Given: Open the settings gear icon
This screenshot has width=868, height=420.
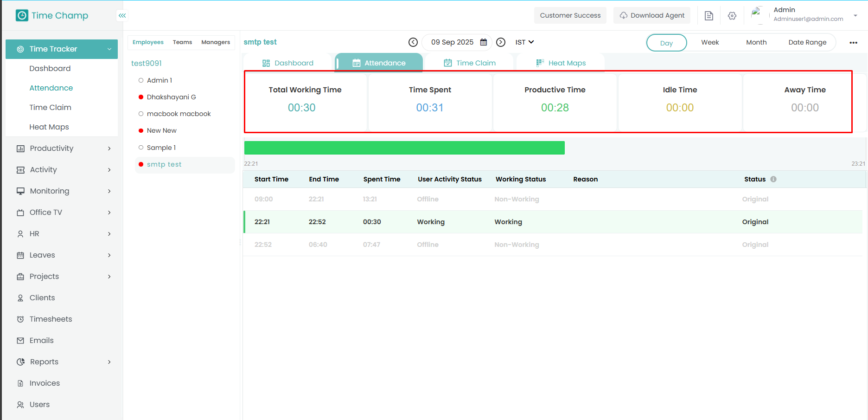Looking at the screenshot, I should click(x=732, y=16).
